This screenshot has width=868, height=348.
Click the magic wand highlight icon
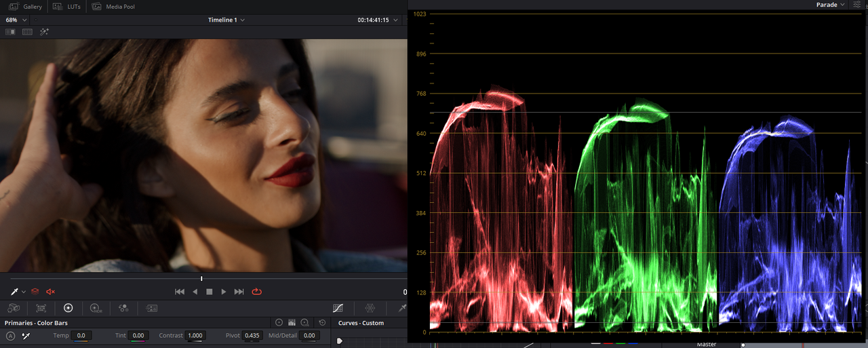click(44, 32)
